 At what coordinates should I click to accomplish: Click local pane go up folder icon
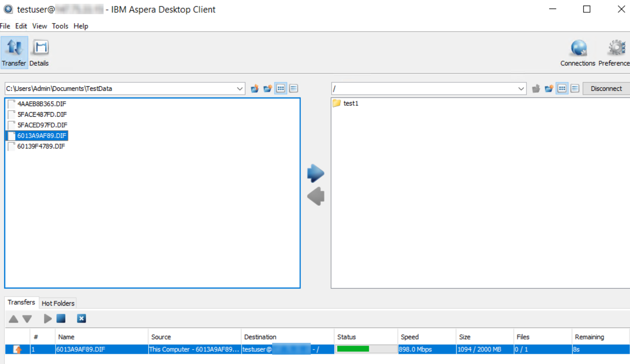point(255,89)
